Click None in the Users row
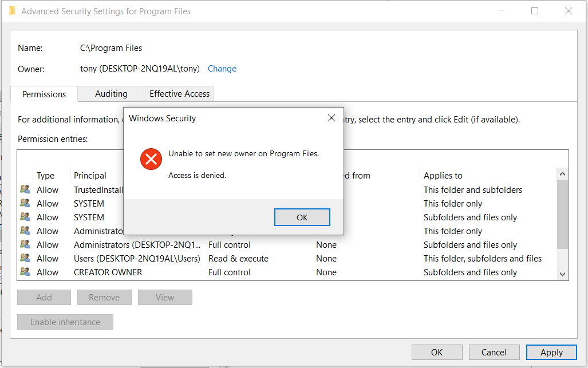 coord(326,259)
